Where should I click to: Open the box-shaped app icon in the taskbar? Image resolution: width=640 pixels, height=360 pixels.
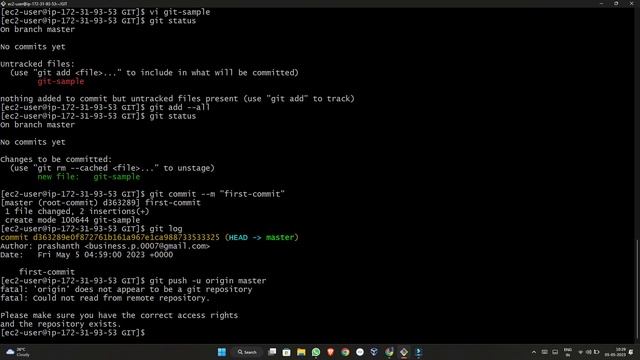374,352
